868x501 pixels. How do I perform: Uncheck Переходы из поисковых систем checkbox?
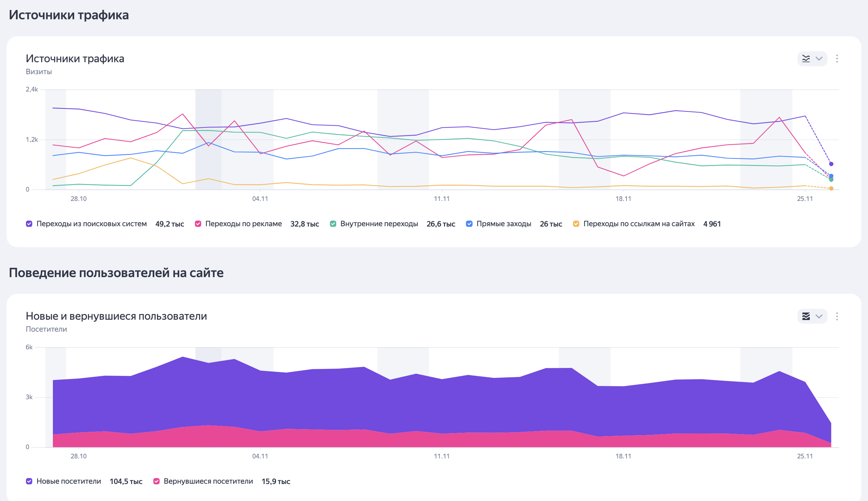click(x=29, y=224)
